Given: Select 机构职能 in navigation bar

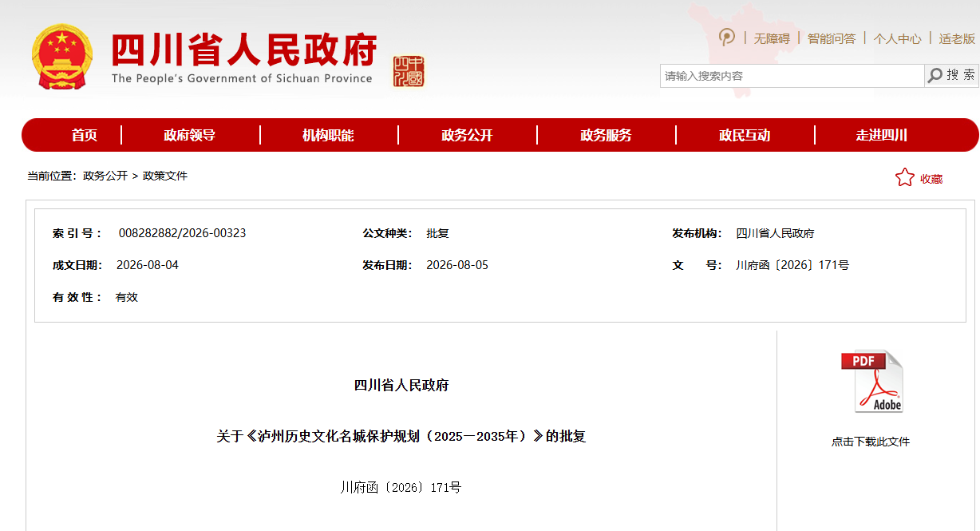Looking at the screenshot, I should tap(328, 135).
